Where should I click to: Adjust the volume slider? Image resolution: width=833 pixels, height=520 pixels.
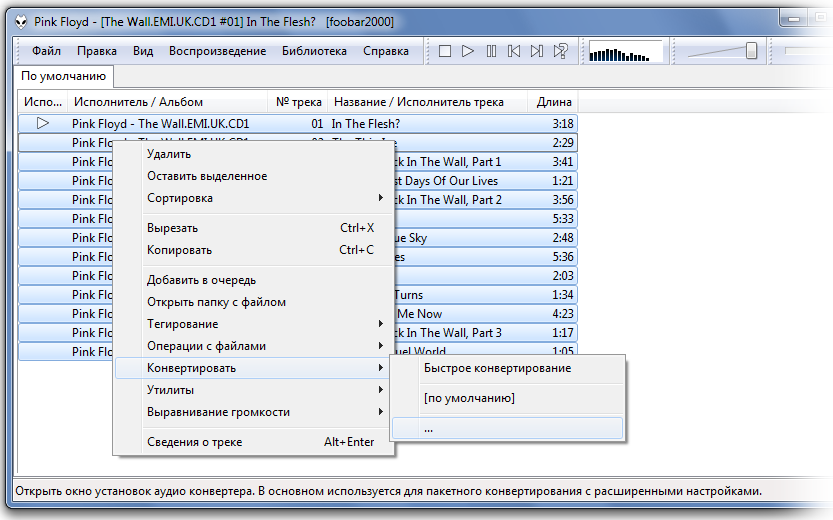[x=751, y=51]
